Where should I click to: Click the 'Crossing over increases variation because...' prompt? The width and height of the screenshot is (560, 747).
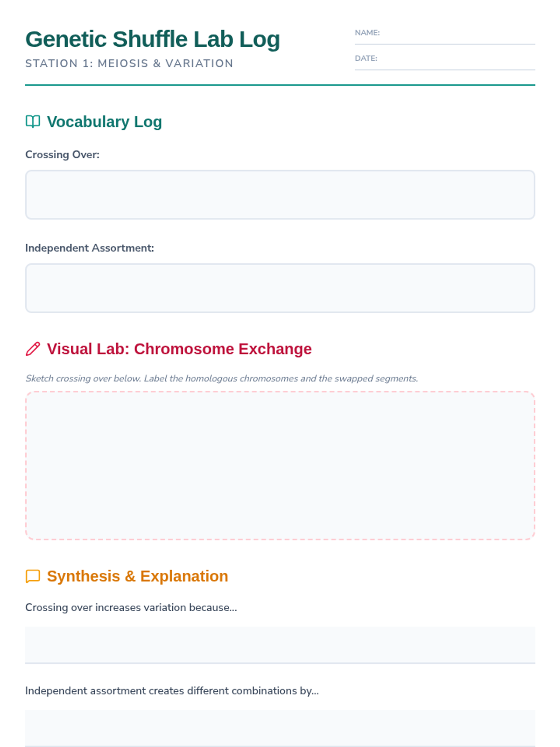[131, 607]
